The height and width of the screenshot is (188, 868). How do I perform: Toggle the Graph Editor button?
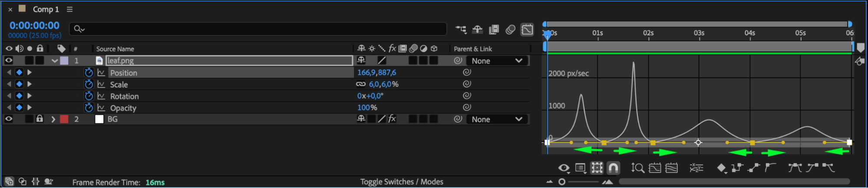pyautogui.click(x=527, y=29)
